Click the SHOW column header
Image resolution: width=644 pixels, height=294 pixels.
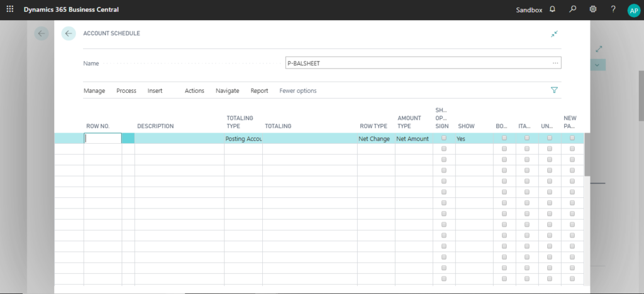click(x=466, y=126)
